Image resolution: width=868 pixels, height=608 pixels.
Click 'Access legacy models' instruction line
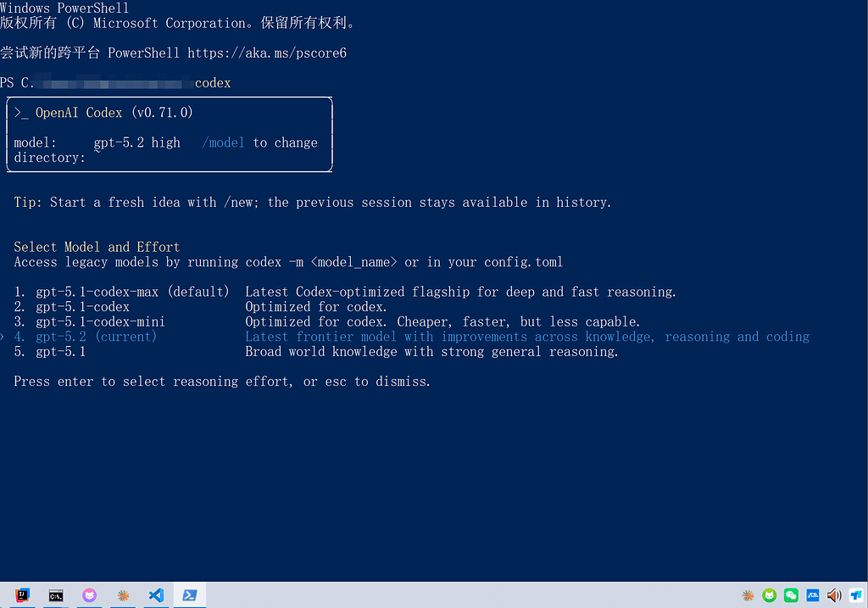(288, 262)
